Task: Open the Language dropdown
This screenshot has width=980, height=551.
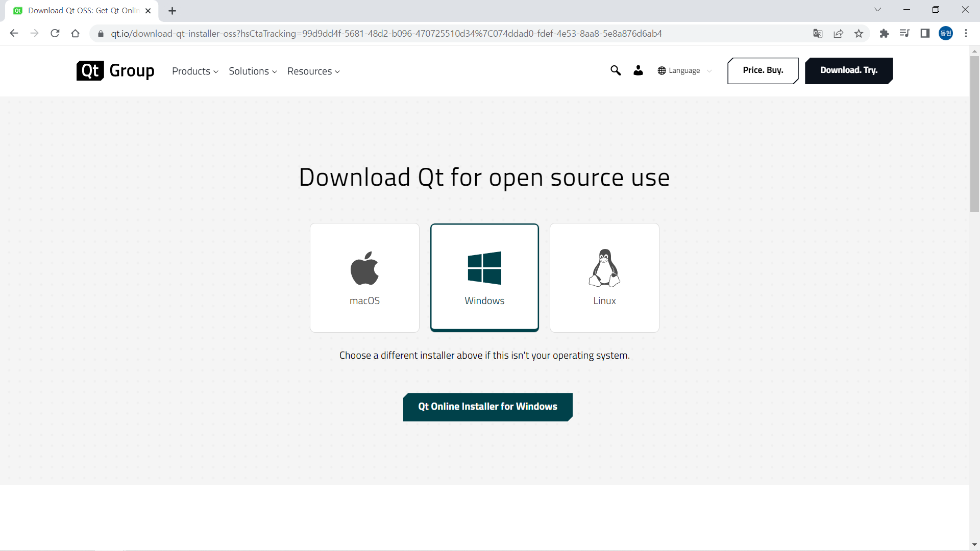Action: [684, 71]
